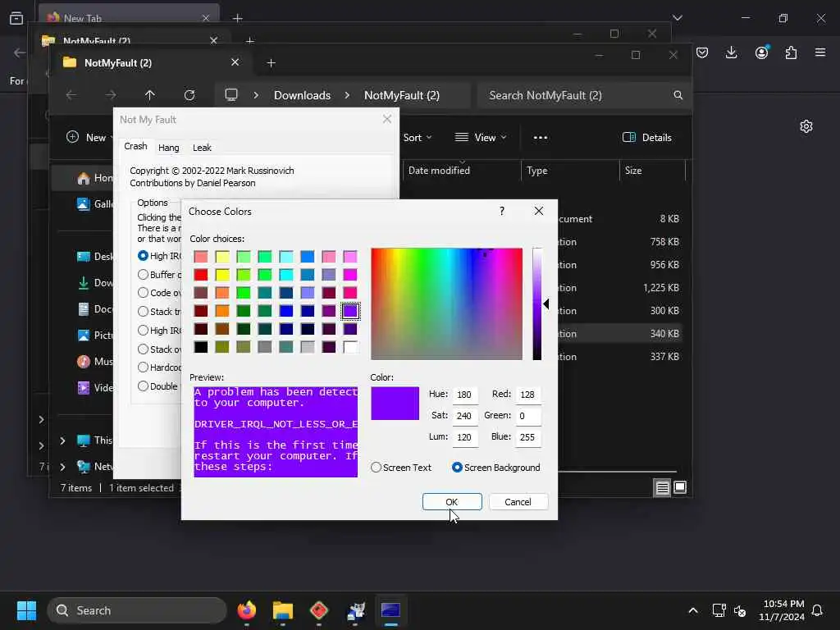840x630 pixels.
Task: Click the Windows taskbar Search box
Action: tap(137, 610)
